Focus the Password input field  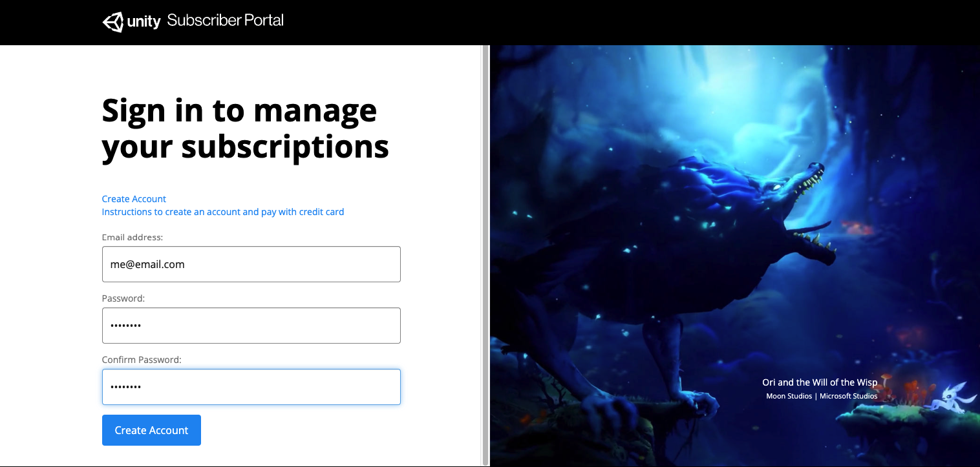click(251, 326)
